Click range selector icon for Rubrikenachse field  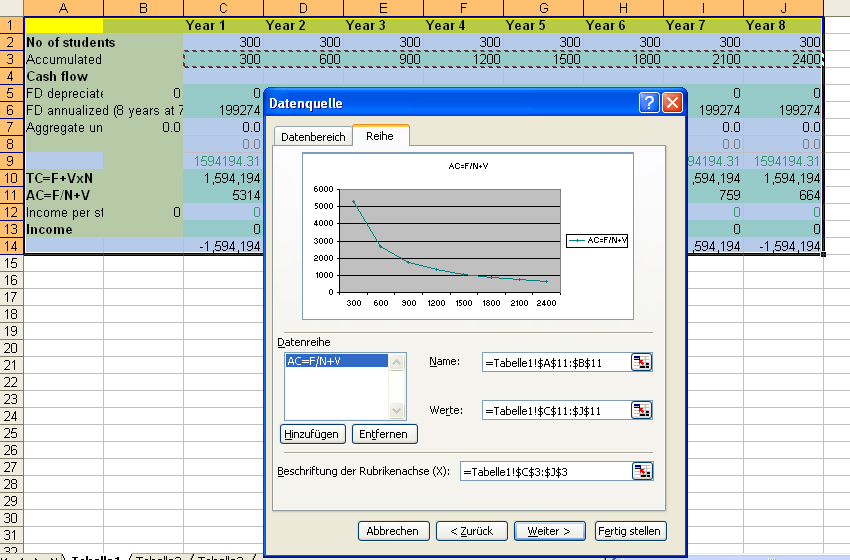point(642,471)
